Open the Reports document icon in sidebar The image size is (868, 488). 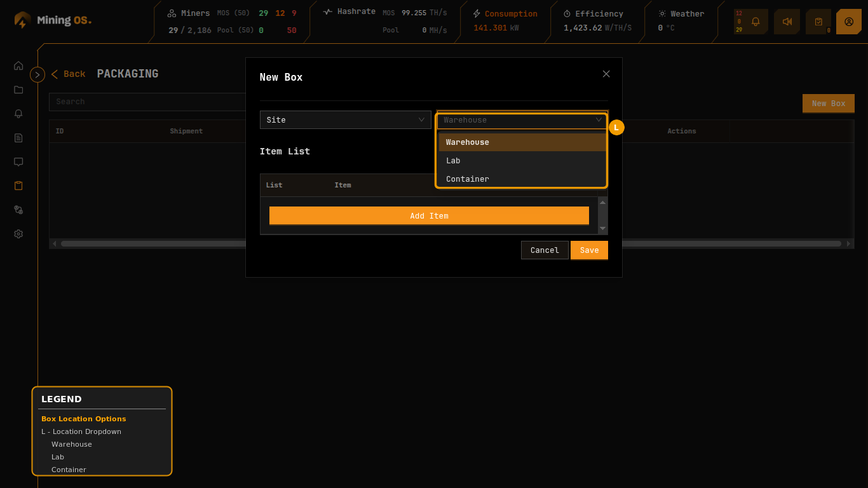[18, 138]
